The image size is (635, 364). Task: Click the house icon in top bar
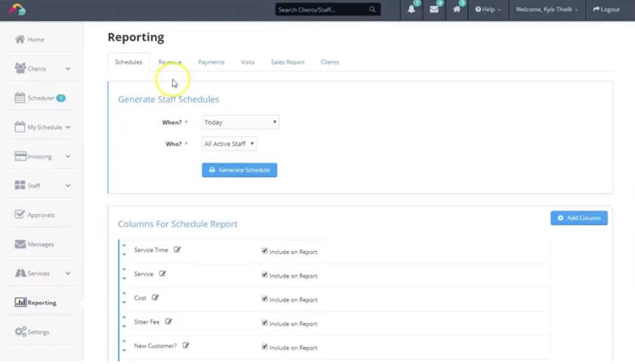(457, 9)
